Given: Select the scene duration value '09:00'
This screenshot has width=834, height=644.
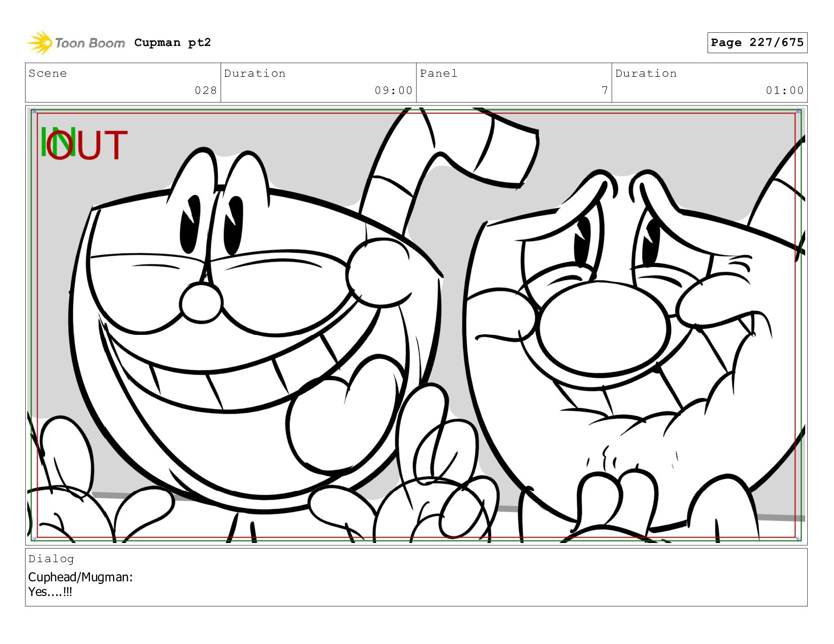Looking at the screenshot, I should point(394,90).
